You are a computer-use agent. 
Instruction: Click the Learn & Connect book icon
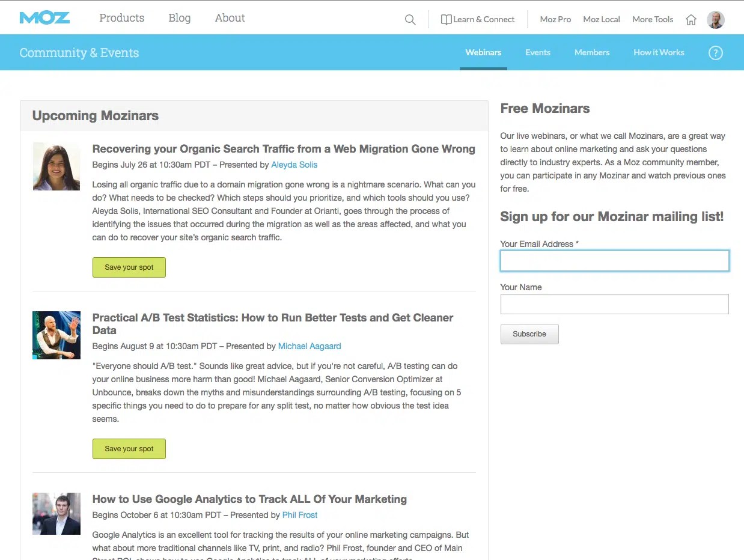coord(446,19)
